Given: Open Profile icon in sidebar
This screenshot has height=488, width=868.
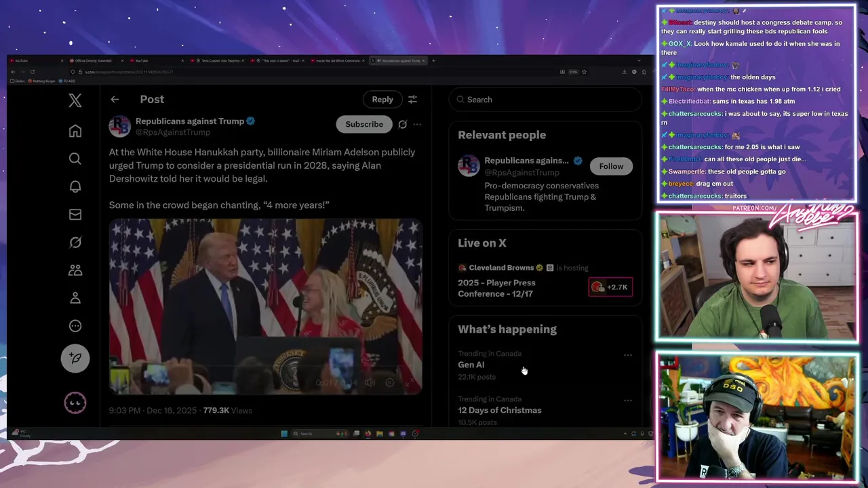Looking at the screenshot, I should pyautogui.click(x=75, y=298).
